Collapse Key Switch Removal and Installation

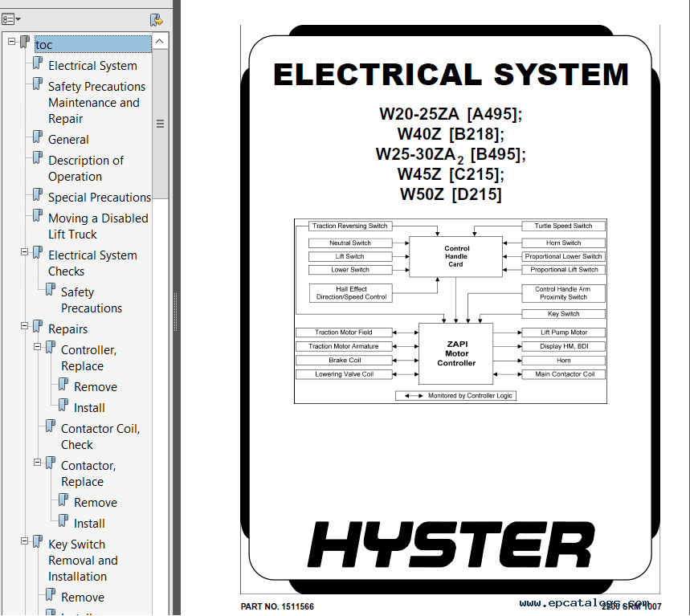tap(25, 541)
